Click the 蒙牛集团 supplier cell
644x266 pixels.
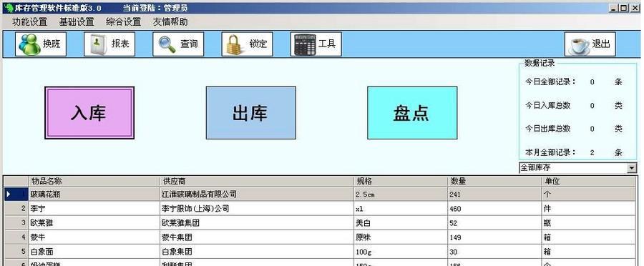257,237
